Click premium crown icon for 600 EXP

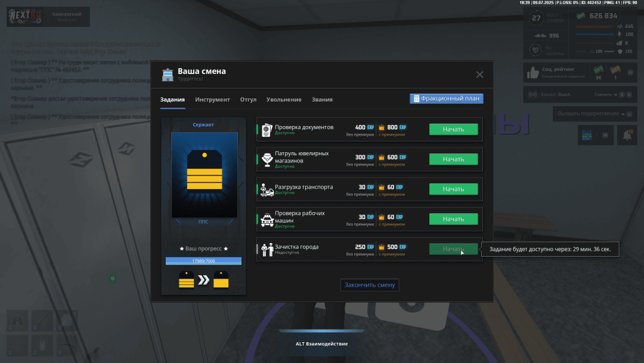(382, 158)
